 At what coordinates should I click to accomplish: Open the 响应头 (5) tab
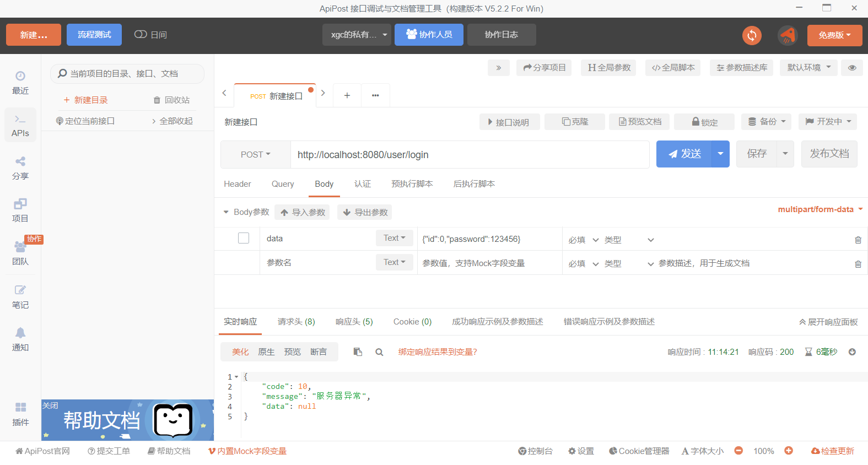[x=354, y=322]
